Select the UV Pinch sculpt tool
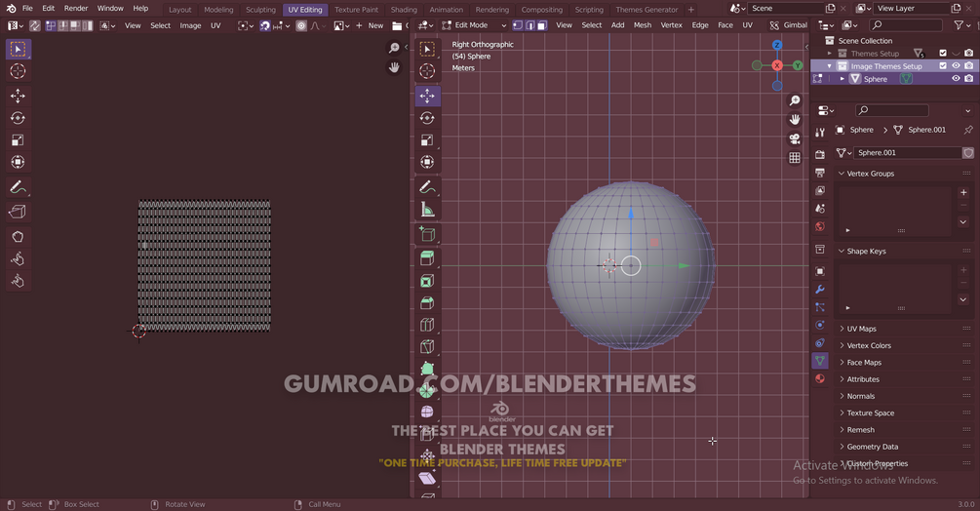980x511 pixels. point(18,281)
